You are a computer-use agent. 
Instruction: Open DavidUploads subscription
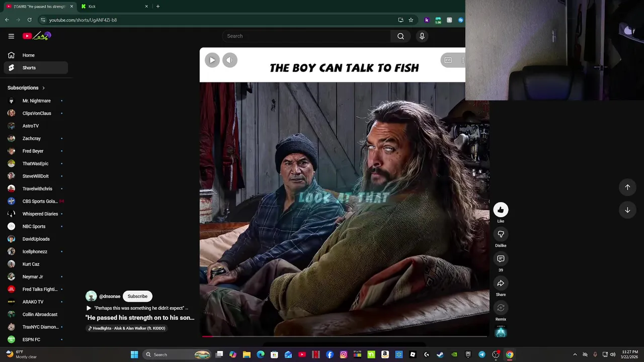36,239
